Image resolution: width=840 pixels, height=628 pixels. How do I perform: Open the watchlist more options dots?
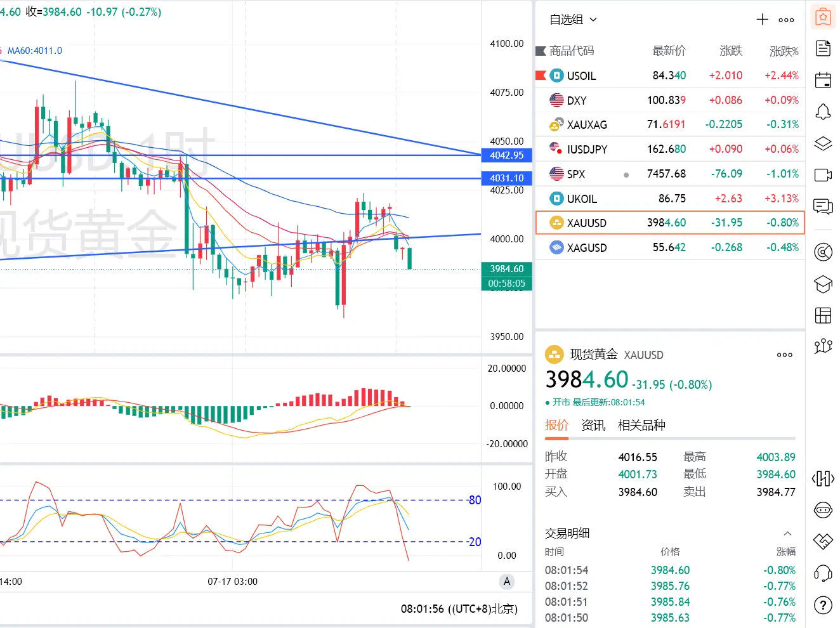pyautogui.click(x=786, y=20)
